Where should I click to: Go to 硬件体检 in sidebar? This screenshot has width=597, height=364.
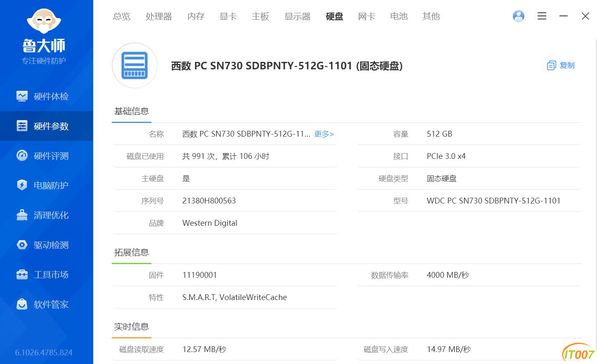point(51,96)
